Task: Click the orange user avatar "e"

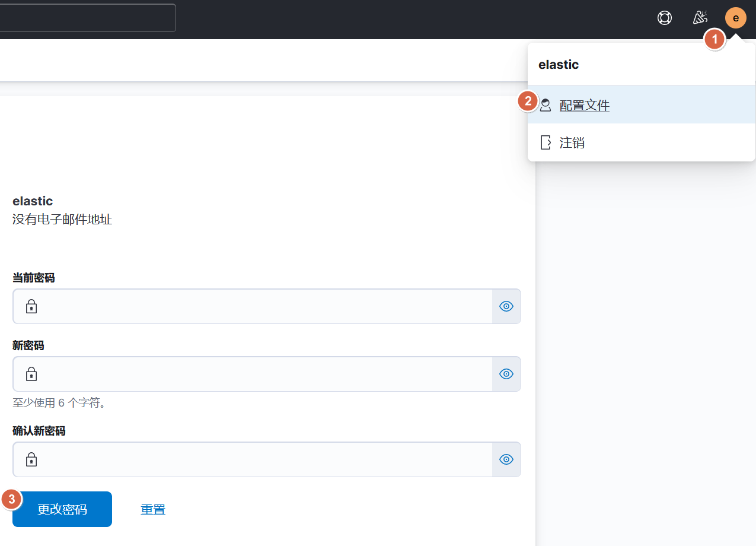Action: [736, 18]
